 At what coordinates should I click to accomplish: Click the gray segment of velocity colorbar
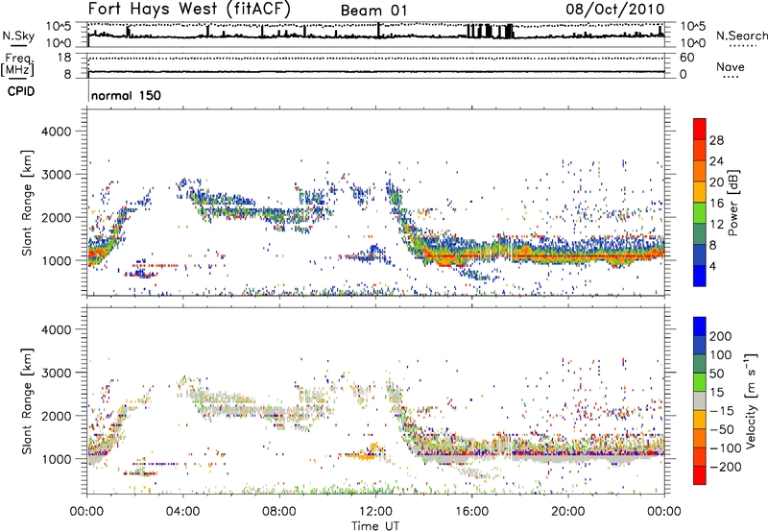pos(700,400)
